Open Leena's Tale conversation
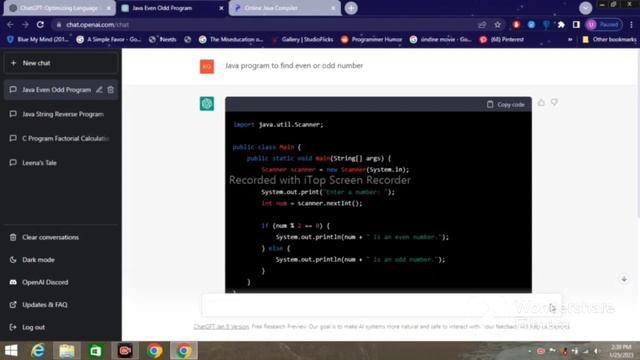Image resolution: width=640 pixels, height=360 pixels. [x=60, y=162]
